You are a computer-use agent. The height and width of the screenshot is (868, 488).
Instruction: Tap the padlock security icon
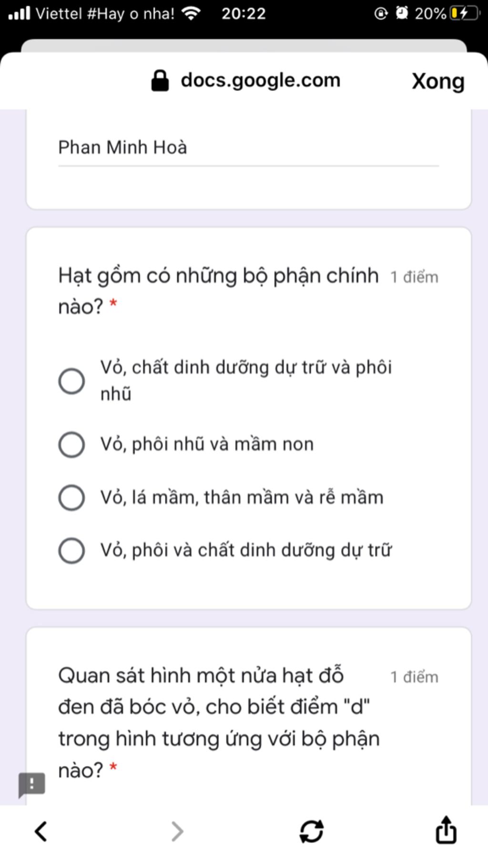pyautogui.click(x=160, y=81)
